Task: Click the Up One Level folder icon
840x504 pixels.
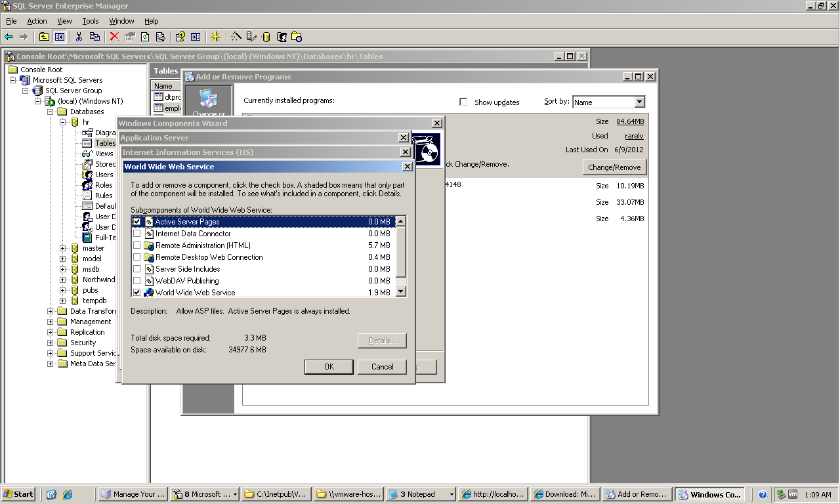Action: [44, 37]
